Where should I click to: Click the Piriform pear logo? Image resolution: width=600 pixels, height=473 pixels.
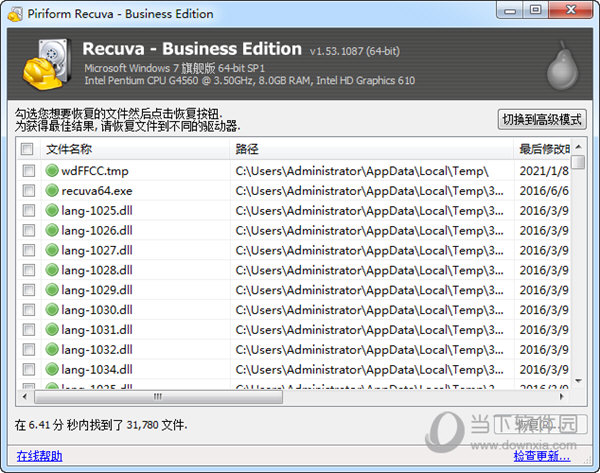pyautogui.click(x=562, y=66)
